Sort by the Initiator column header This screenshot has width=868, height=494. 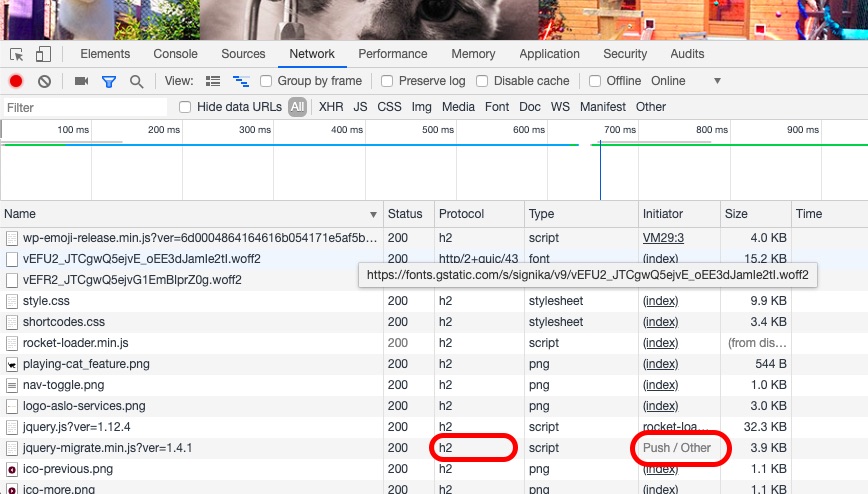[679, 214]
